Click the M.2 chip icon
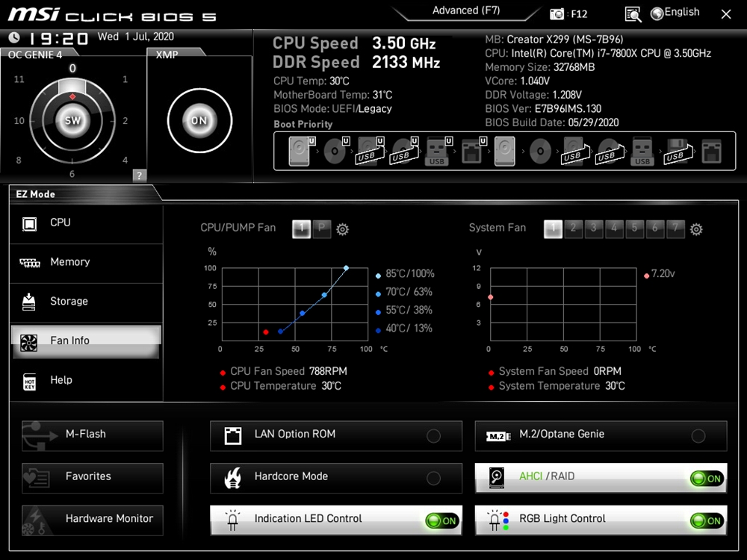The height and width of the screenshot is (560, 747). (x=498, y=436)
